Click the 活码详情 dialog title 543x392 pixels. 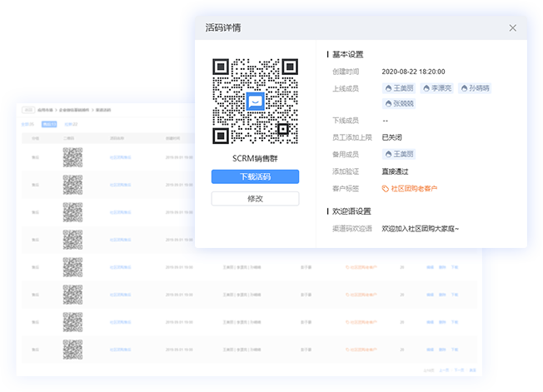pyautogui.click(x=223, y=27)
